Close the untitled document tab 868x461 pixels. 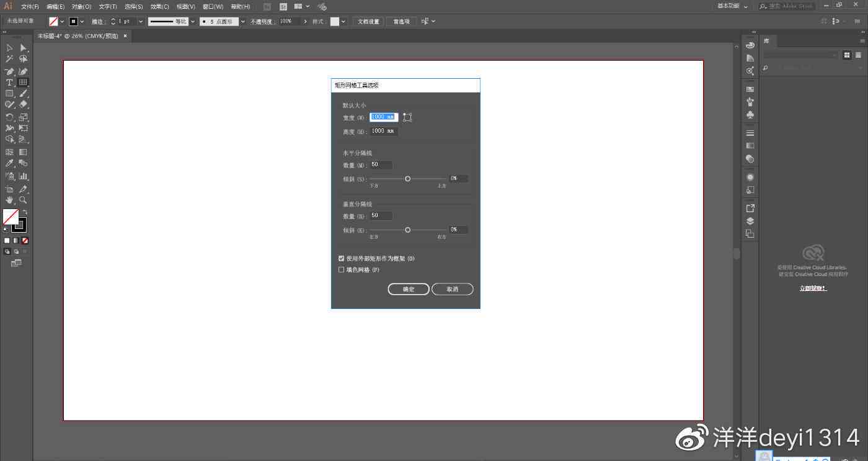125,36
